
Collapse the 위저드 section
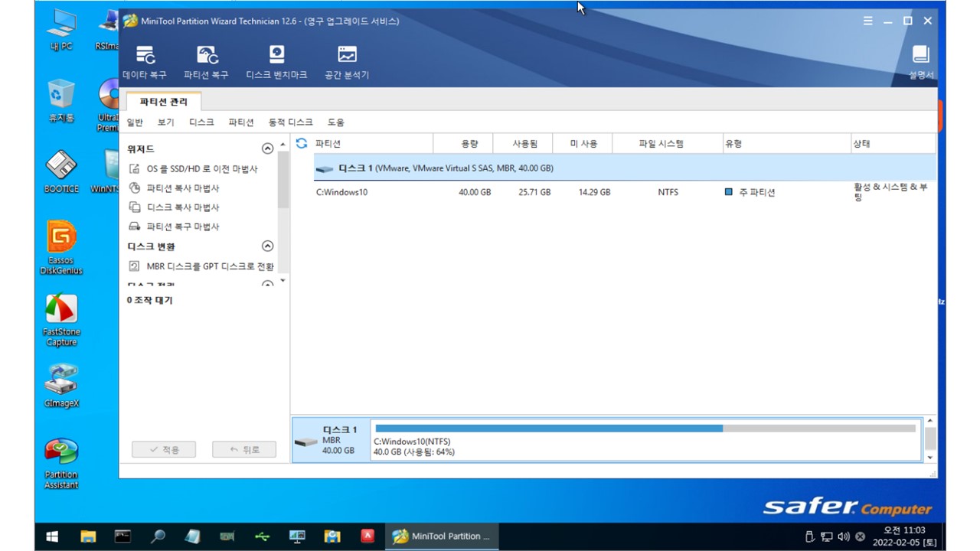267,149
